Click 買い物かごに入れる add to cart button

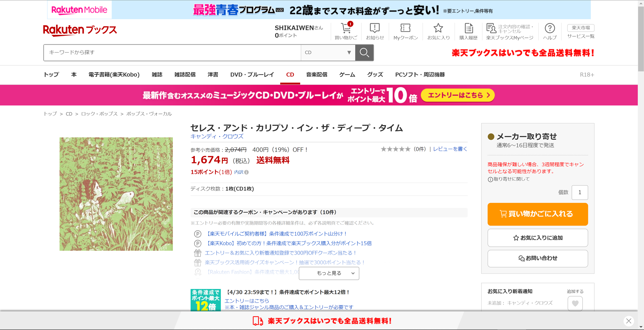pyautogui.click(x=537, y=214)
